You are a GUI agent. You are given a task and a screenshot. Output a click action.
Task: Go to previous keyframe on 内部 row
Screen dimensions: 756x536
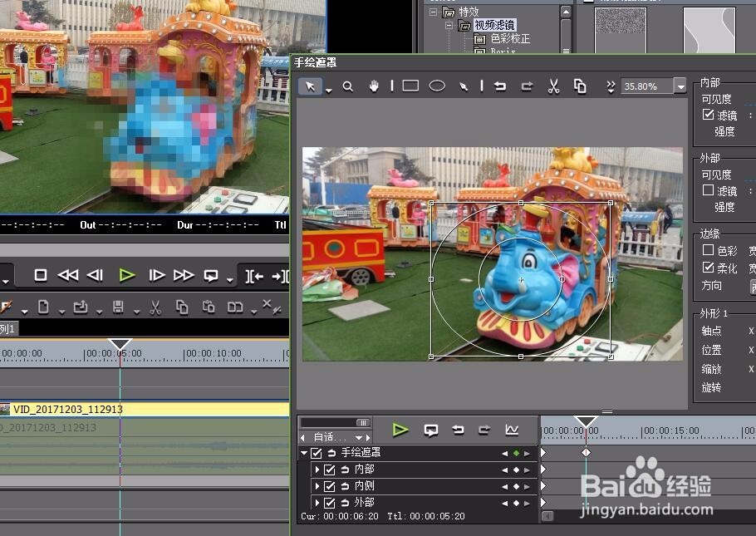[505, 470]
